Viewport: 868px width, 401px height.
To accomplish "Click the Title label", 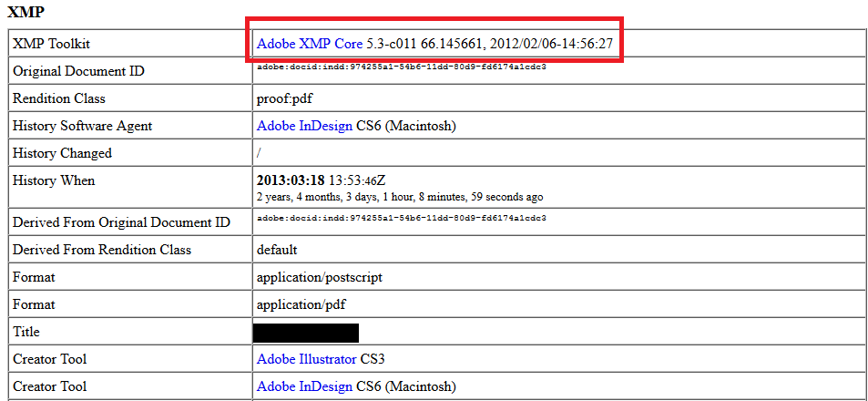I will [26, 333].
